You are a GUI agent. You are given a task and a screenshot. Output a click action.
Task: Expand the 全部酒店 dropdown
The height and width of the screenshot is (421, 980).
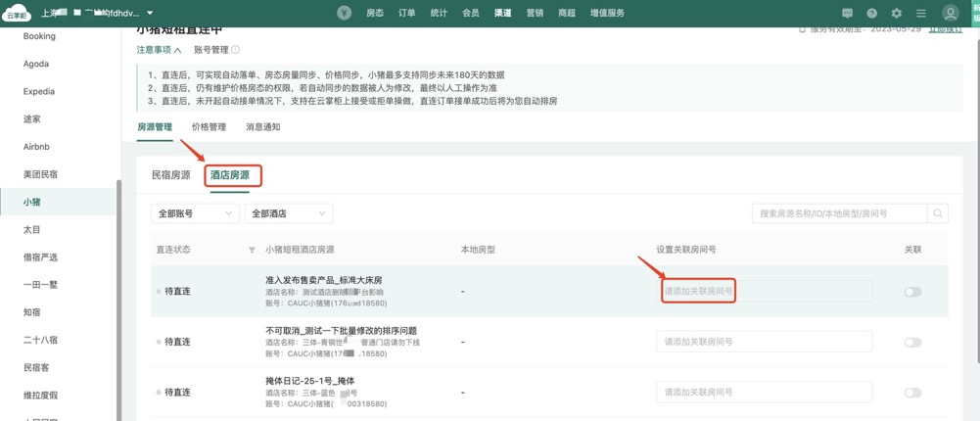point(288,213)
